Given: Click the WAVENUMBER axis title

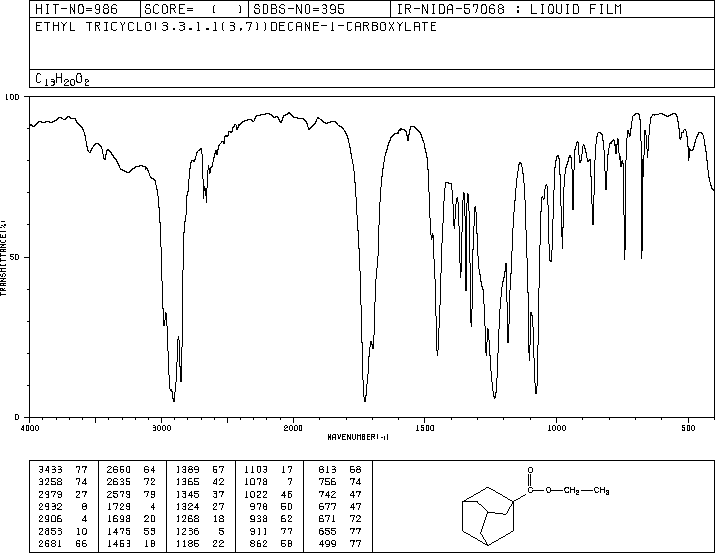Looking at the screenshot, I should [x=358, y=437].
